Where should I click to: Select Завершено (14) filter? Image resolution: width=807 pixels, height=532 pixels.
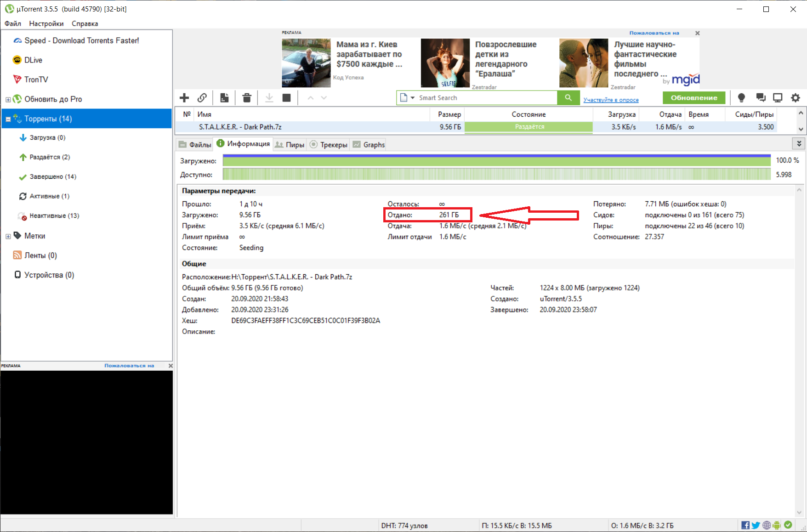tap(53, 177)
